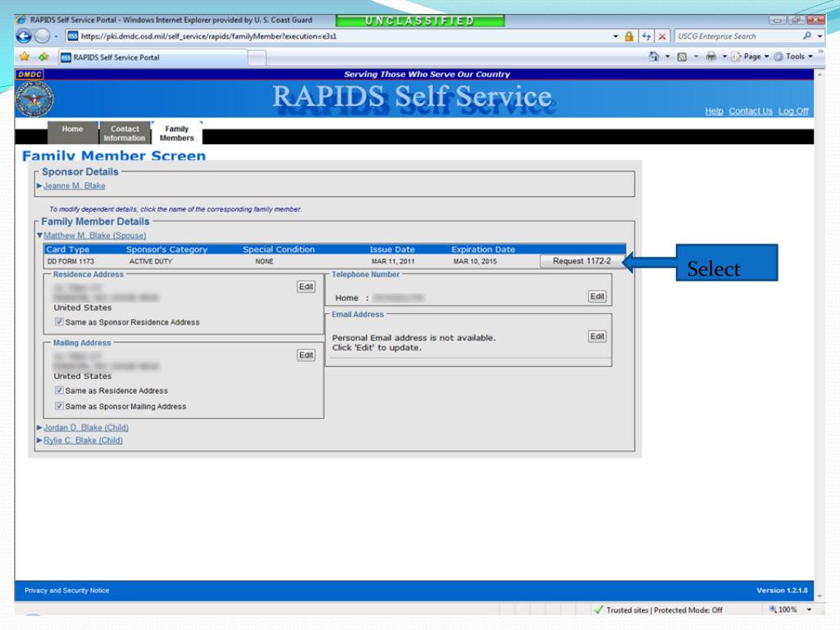Click the DoD seal emblem in the header
This screenshot has width=840, height=630.
(x=34, y=98)
